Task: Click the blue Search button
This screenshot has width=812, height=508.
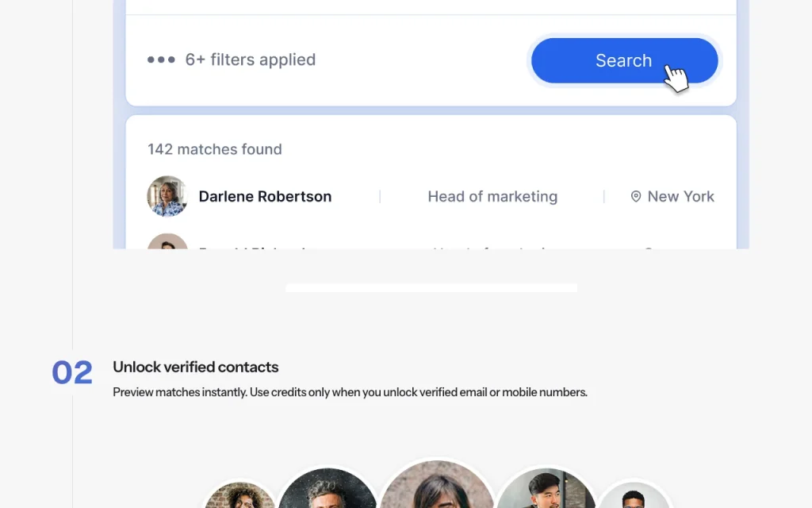Action: (624, 60)
